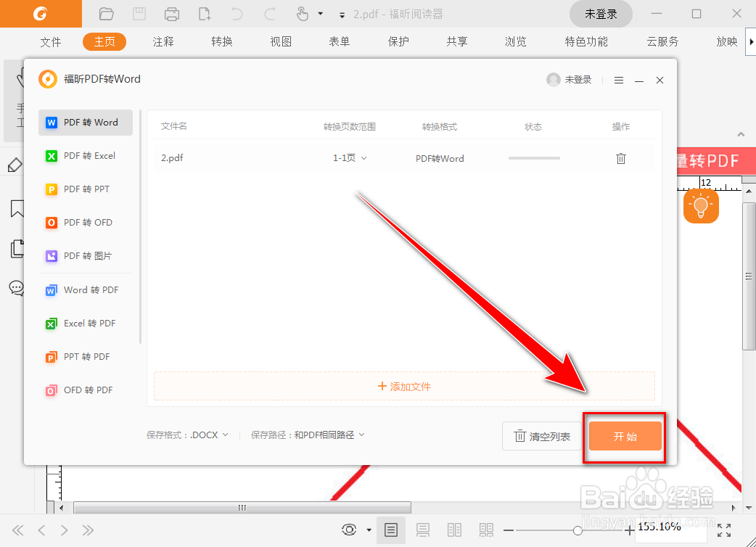Screen dimensions: 756x547
Task: Undo the last action
Action: (x=237, y=14)
